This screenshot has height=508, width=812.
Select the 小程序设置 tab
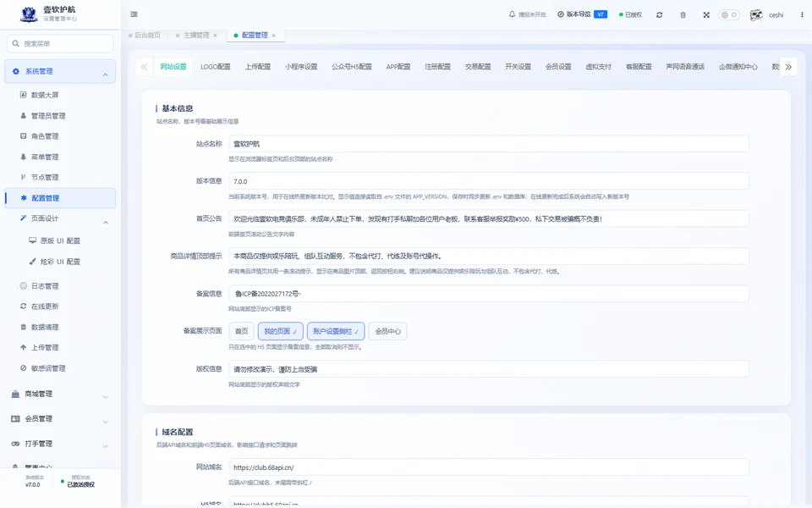tap(301, 67)
